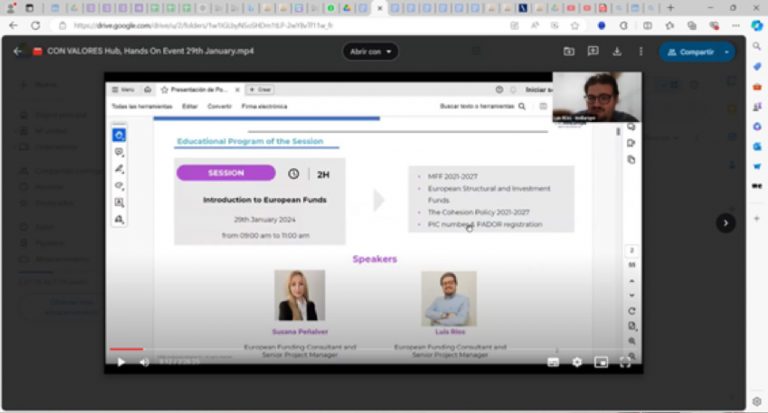Mute the video volume
Screen dimensions: 768x413
coord(144,362)
